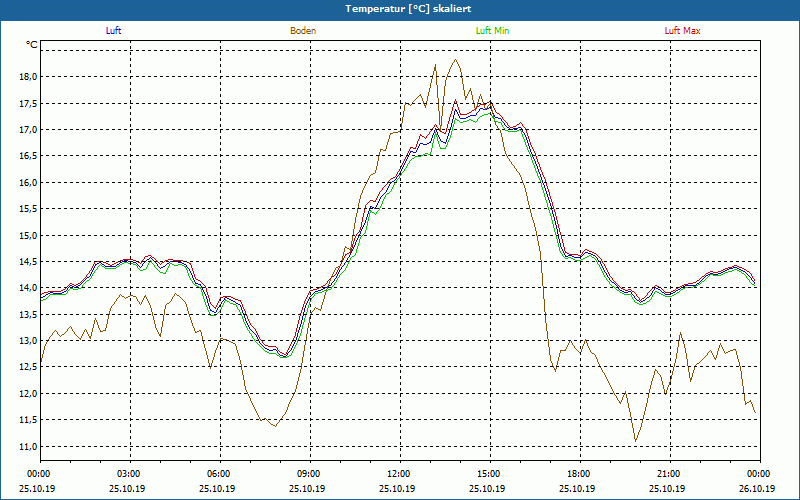Image resolution: width=800 pixels, height=500 pixels.
Task: Click the 11,0 y-axis value
Action: click(x=29, y=446)
